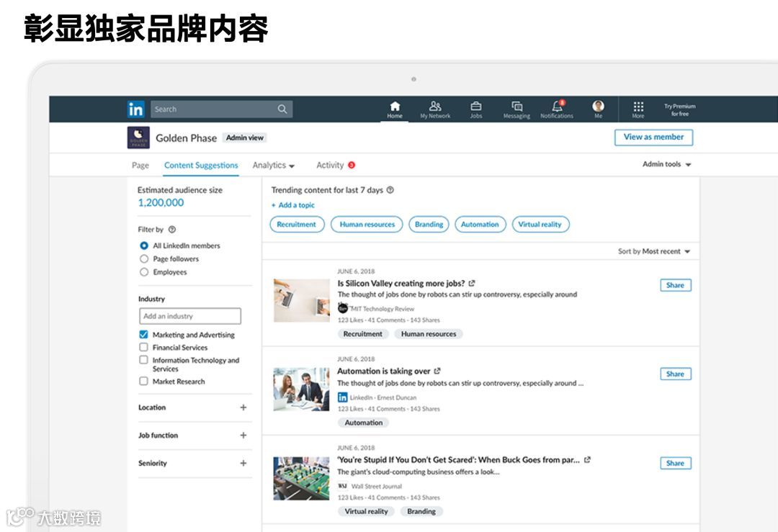Check Information Technology and Services checkbox
Screen dimensions: 778x532
pyautogui.click(x=143, y=360)
